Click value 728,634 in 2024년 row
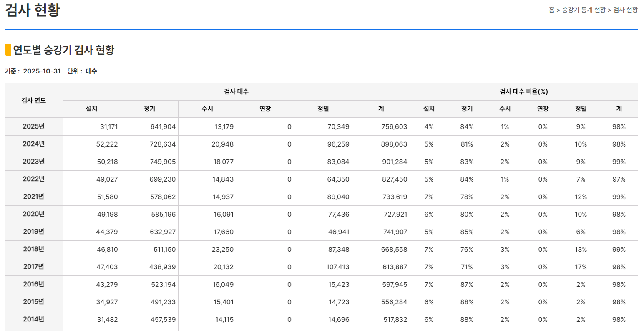This screenshot has height=331, width=644. 163,144
